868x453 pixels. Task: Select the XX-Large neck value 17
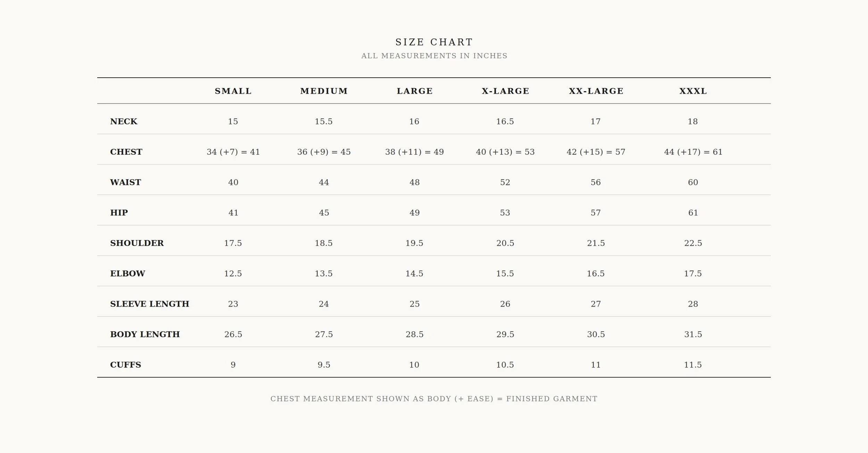tap(596, 121)
